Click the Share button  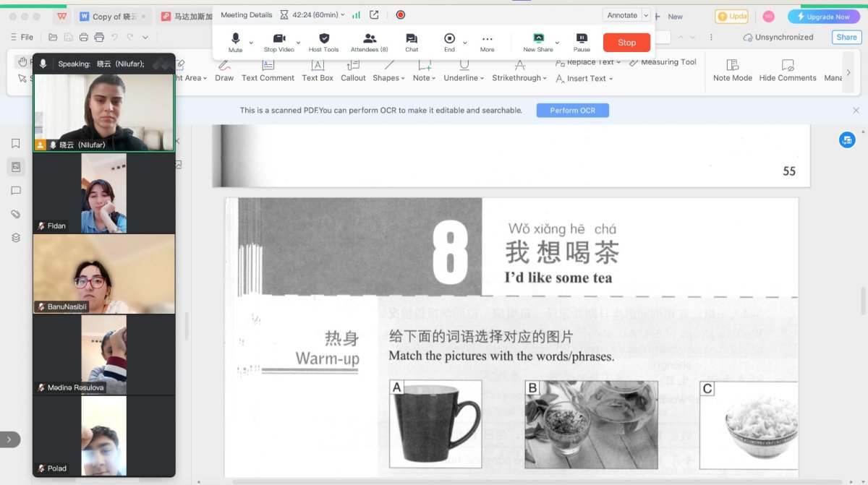tap(846, 37)
